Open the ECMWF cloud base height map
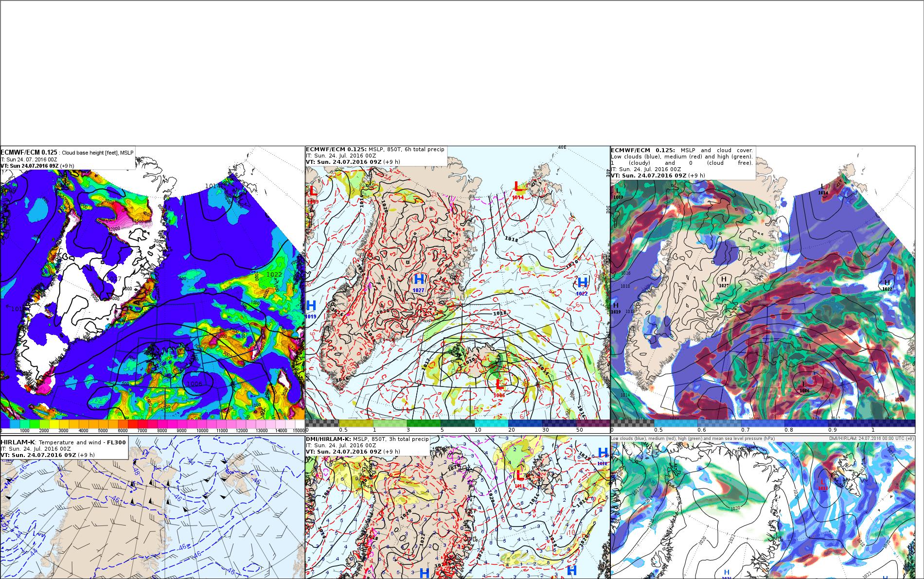Viewport: 924px width, 579px height. pos(152,289)
